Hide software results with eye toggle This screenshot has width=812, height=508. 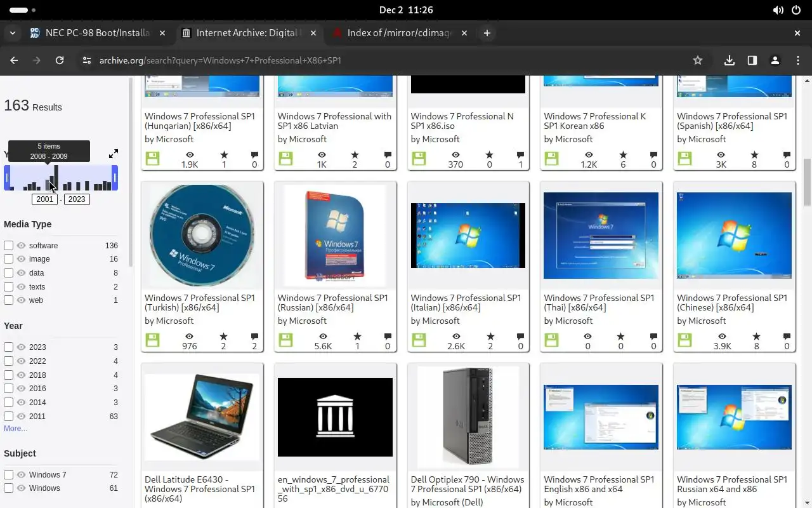click(21, 245)
